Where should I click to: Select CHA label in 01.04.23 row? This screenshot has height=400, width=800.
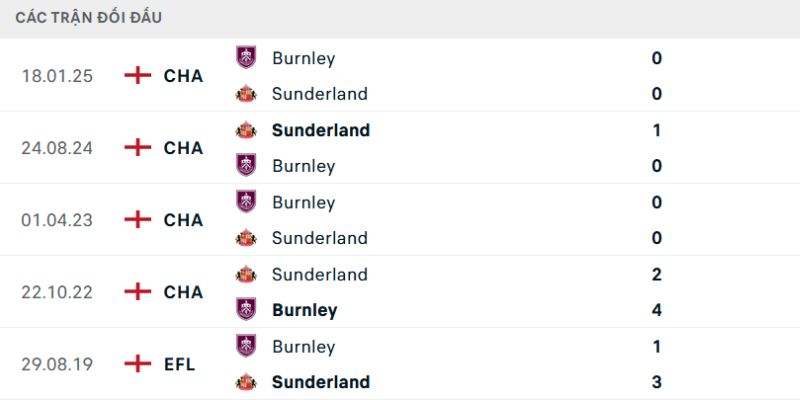183,220
